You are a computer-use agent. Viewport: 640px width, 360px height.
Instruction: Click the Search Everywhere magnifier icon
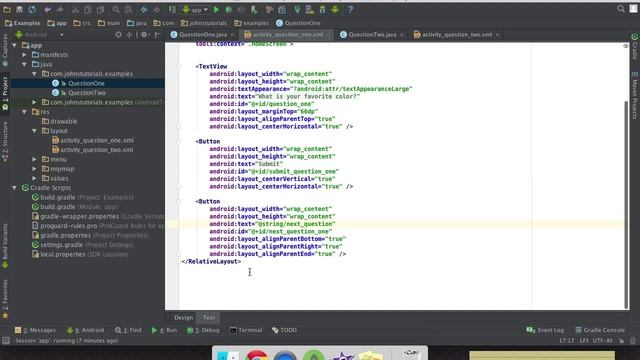point(621,9)
